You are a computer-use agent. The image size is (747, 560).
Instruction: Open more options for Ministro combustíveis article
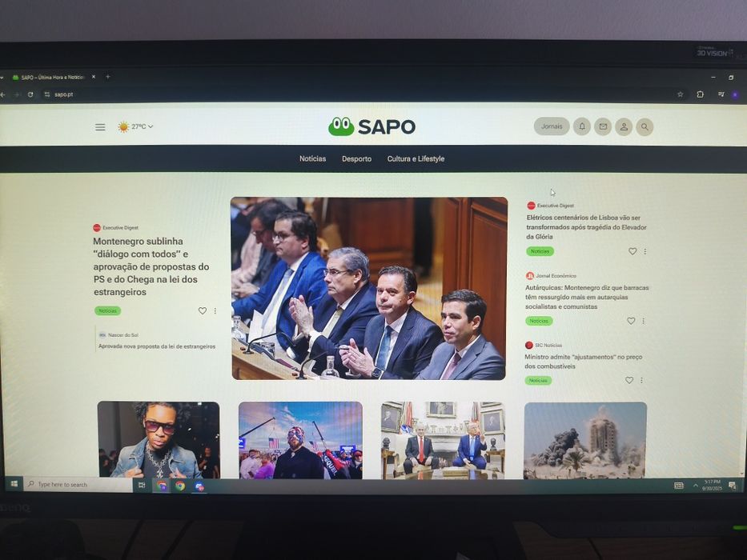(x=641, y=380)
